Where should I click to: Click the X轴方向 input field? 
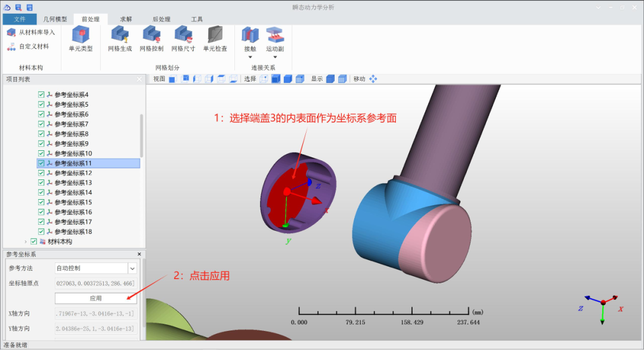point(95,314)
